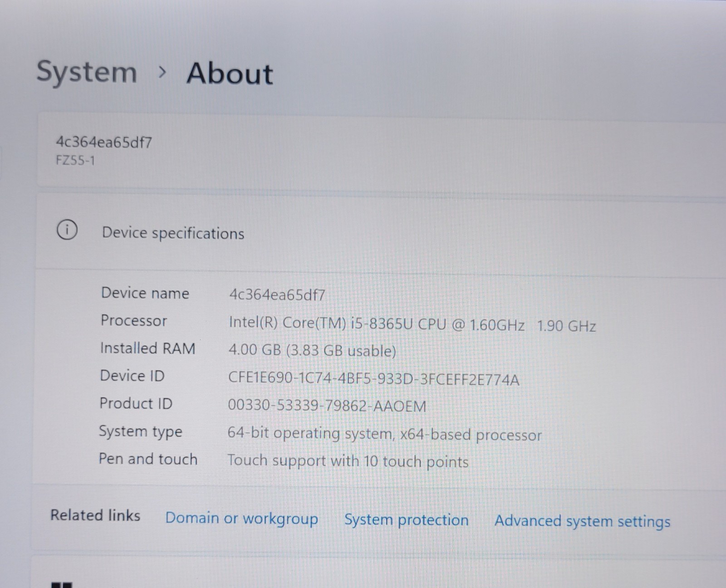Select the 4.00 GB (3.83 GB usable) value
Image resolution: width=726 pixels, height=588 pixels.
tap(312, 351)
